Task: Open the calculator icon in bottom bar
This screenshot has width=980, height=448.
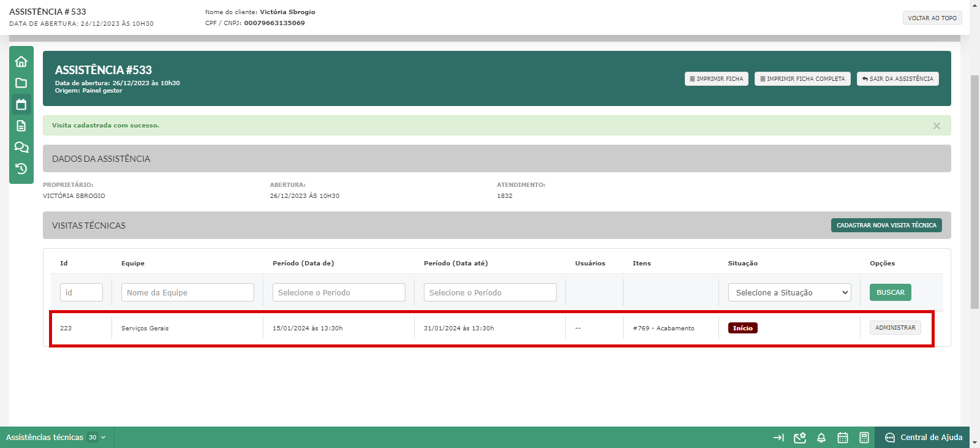Action: [864, 438]
